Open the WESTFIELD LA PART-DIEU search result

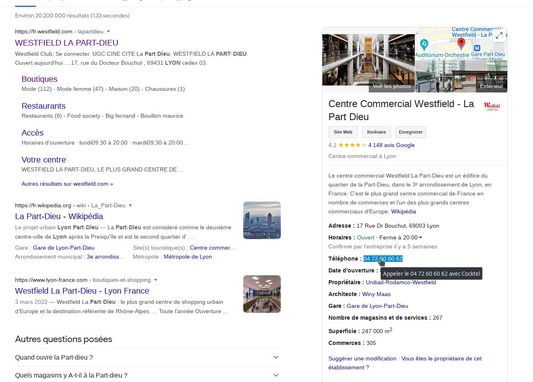(x=67, y=43)
